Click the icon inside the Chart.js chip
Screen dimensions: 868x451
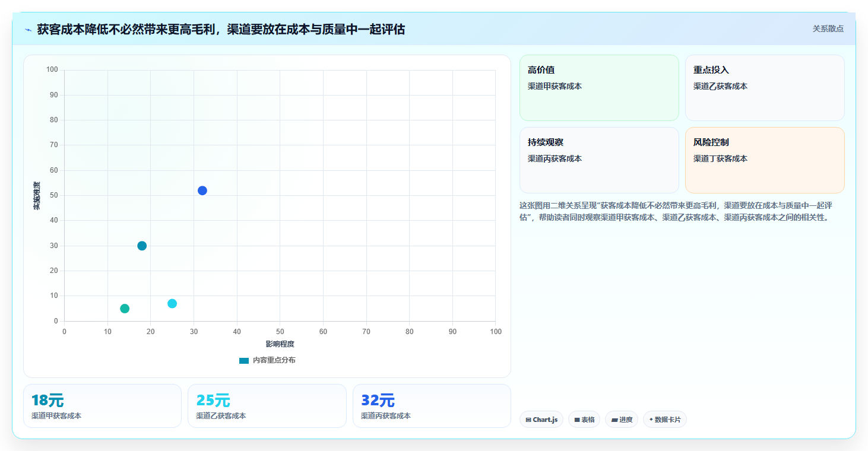[x=528, y=420]
